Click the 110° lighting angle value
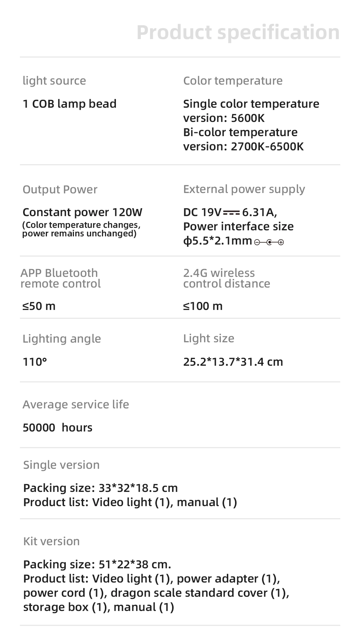Screen dimensions: 352x644 pos(35,362)
